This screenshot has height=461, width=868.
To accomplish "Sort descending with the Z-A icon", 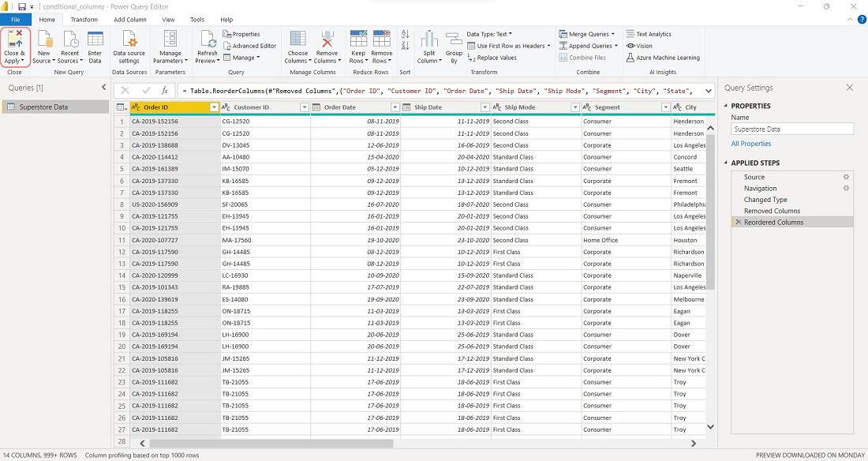I will pos(406,46).
